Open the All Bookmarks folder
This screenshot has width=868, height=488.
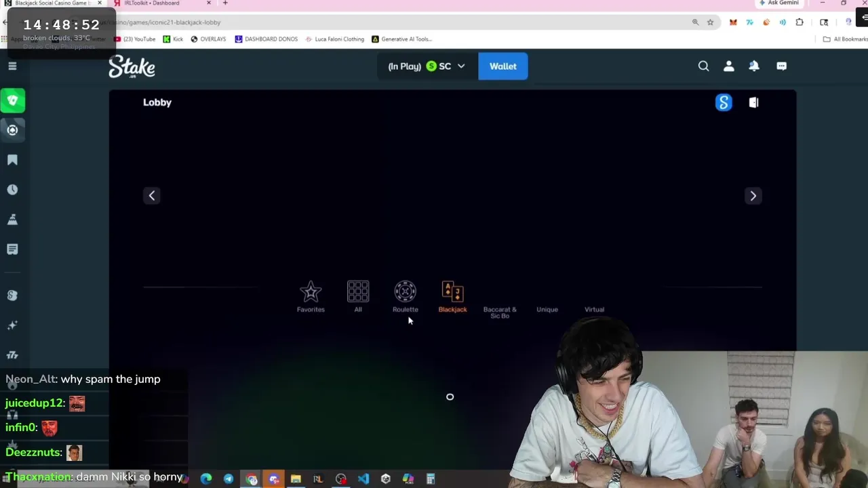tap(845, 39)
